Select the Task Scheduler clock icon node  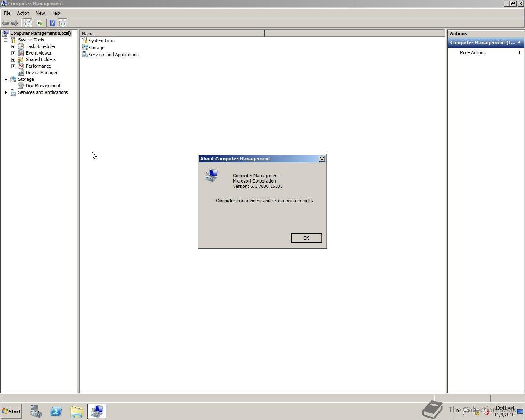coord(21,46)
